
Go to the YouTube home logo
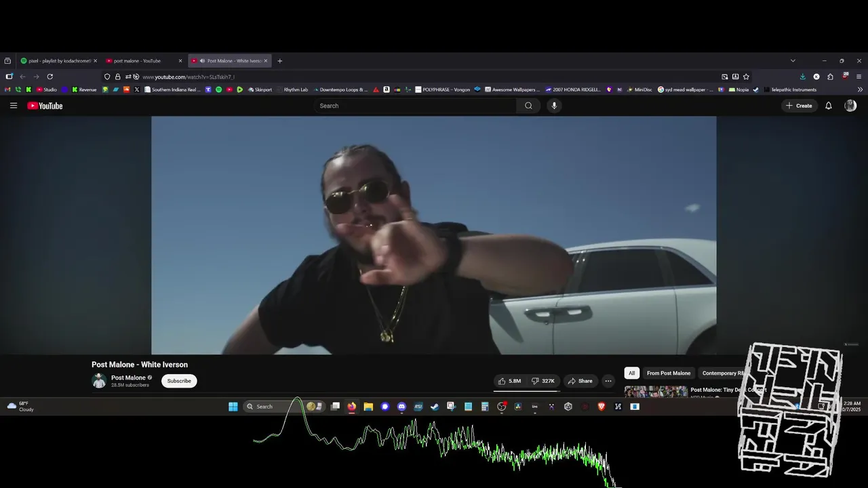(x=45, y=106)
